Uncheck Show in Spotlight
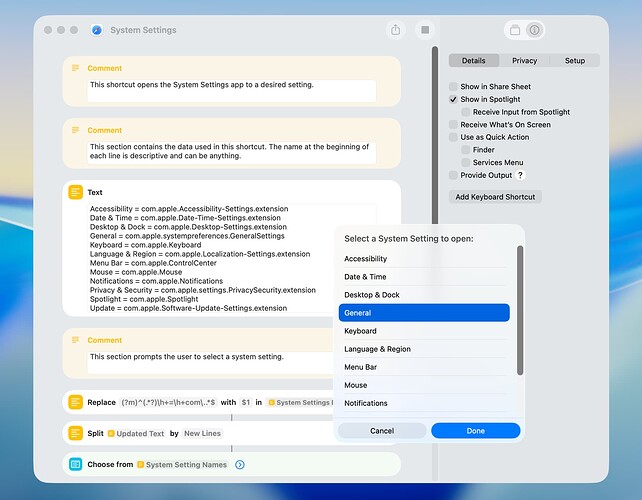The image size is (642, 500). point(453,99)
